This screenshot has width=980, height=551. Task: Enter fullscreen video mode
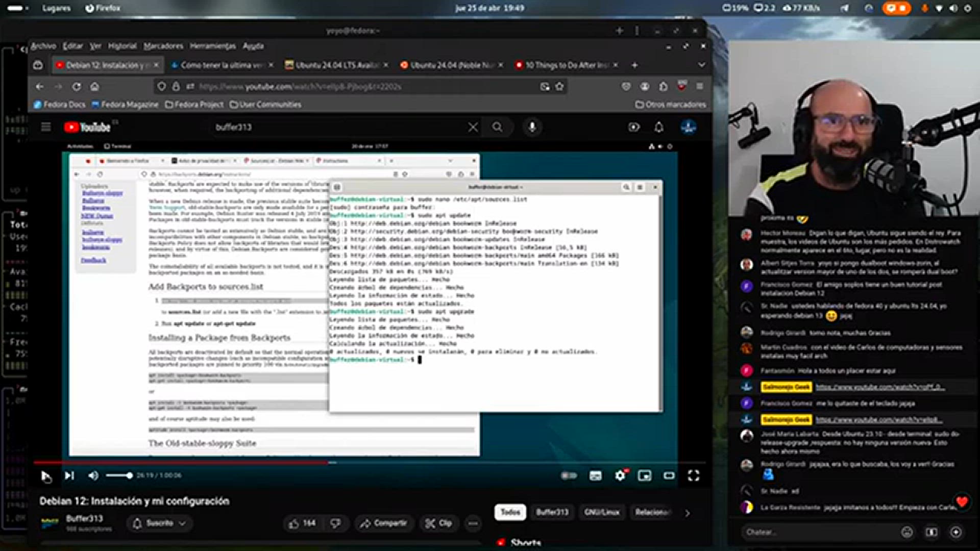coord(694,475)
